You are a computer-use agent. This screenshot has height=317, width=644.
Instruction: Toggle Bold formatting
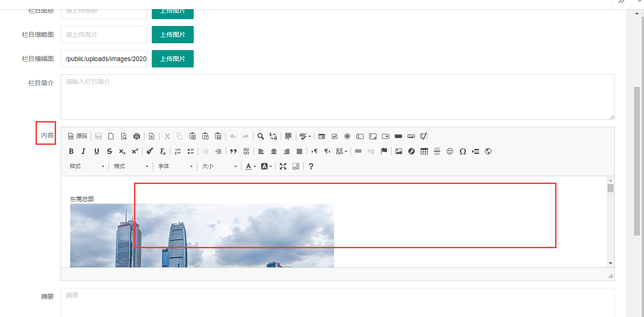(71, 151)
